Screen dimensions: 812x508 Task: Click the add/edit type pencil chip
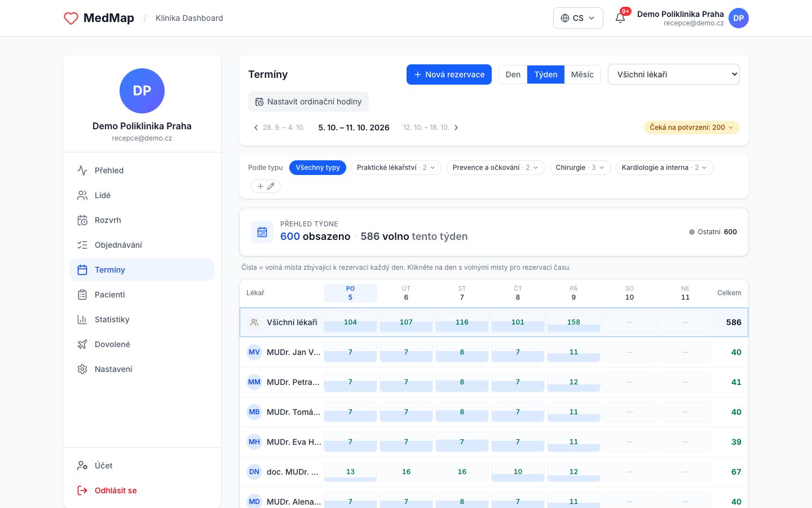click(266, 186)
